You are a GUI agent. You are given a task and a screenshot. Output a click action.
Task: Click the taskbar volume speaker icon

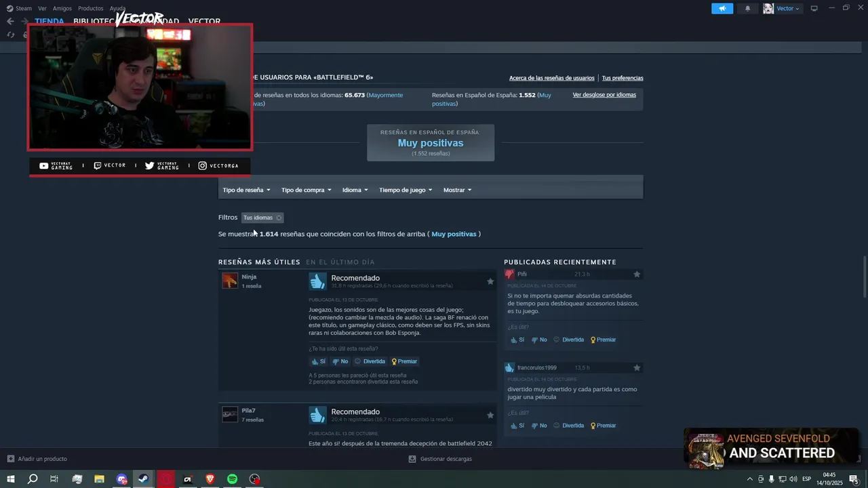(x=793, y=479)
